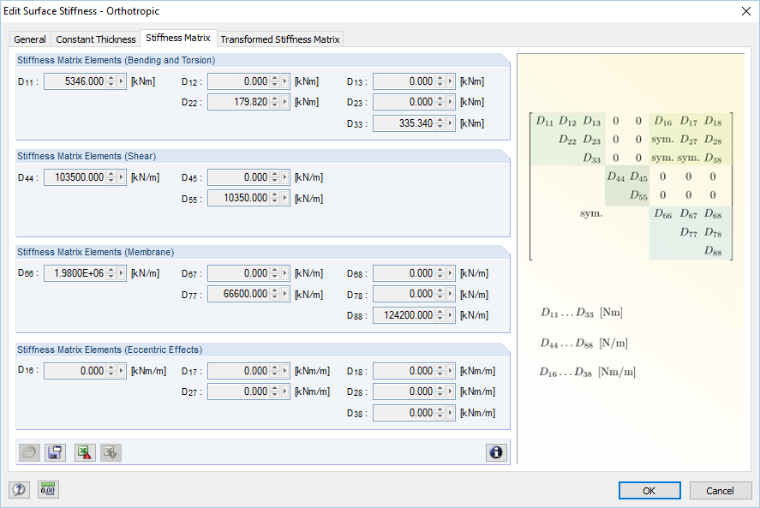This screenshot has height=508, width=760.
Task: Expand the D27 field arrow menu
Action: coord(285,392)
